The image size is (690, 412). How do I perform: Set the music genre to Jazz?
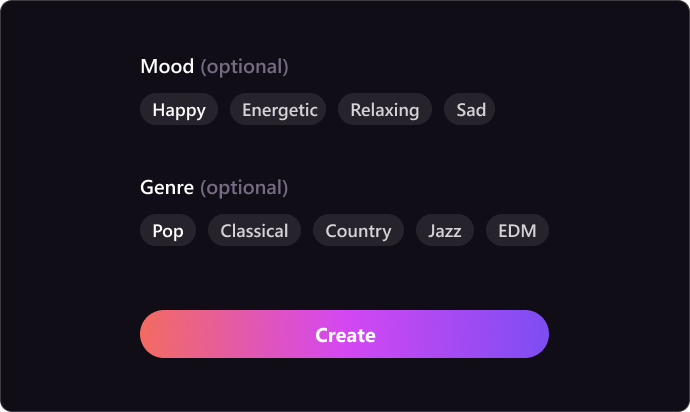[x=445, y=231]
